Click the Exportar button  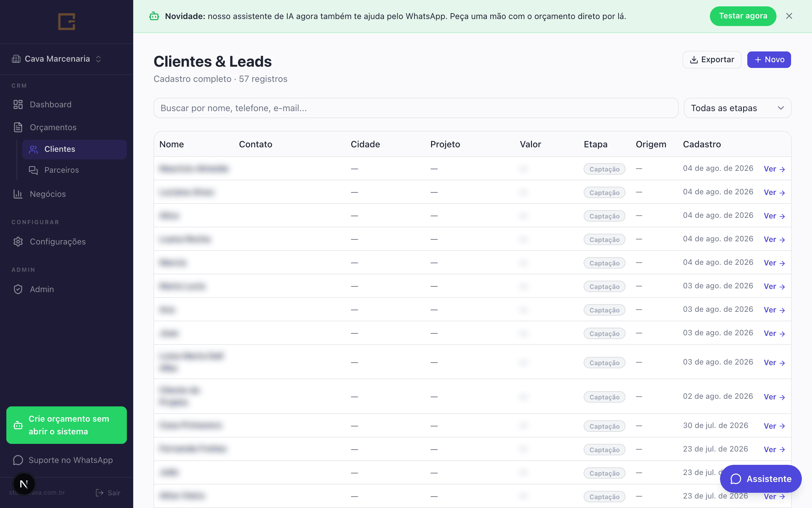pyautogui.click(x=712, y=60)
